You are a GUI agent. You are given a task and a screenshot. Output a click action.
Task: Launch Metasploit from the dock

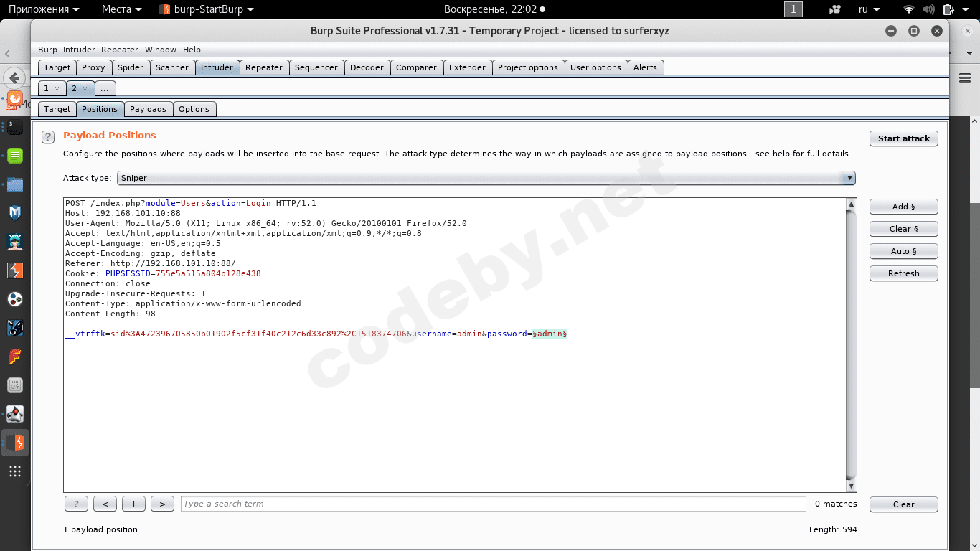tap(14, 212)
